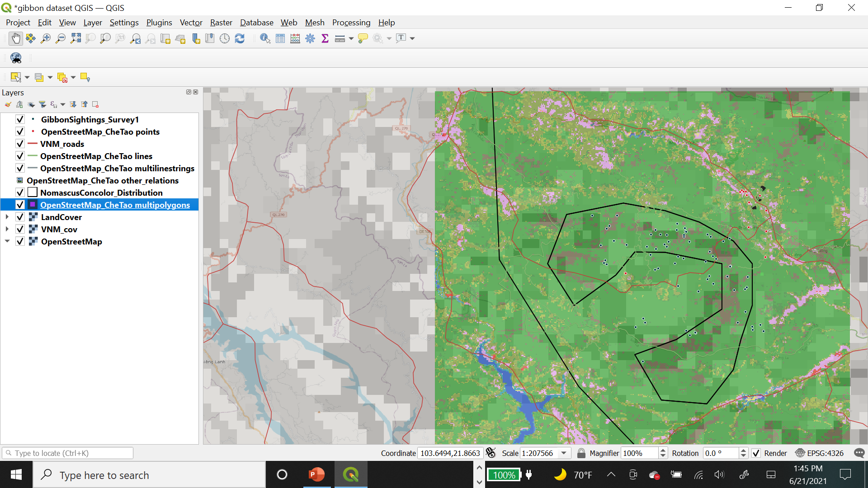Expand the LandCover layer tree
The width and height of the screenshot is (868, 488).
coord(7,217)
